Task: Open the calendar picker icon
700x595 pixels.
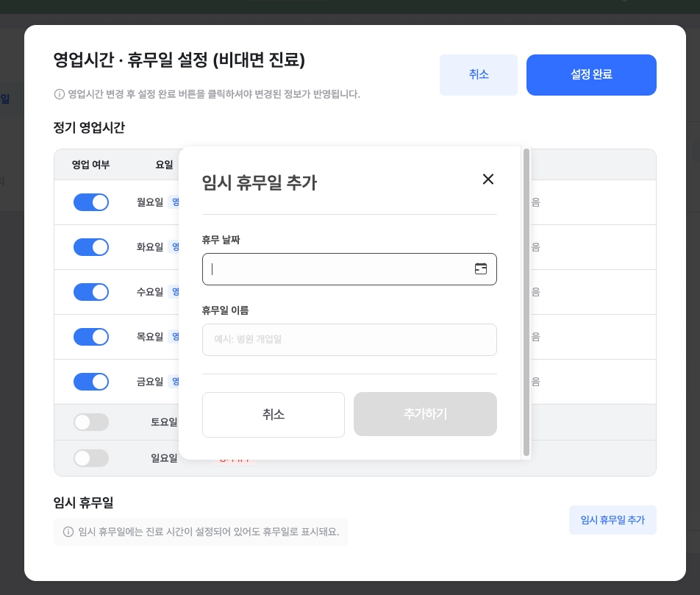Action: tap(481, 269)
